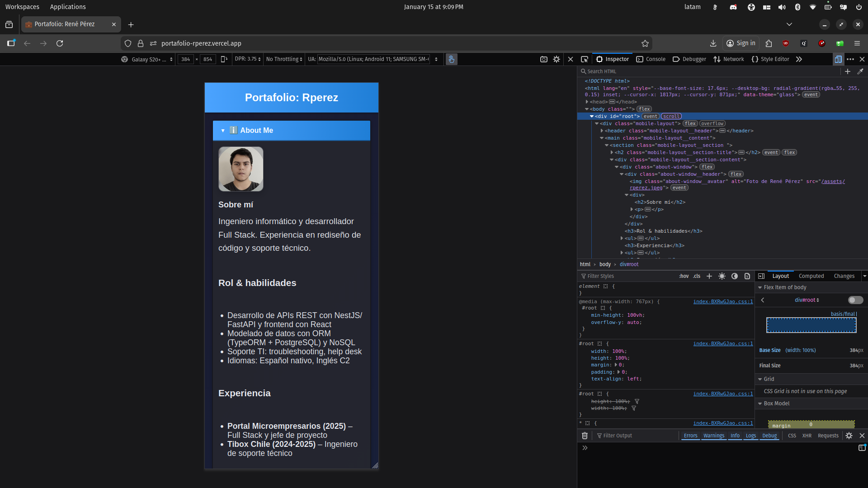Open the index-BXRwGJao.css stylesheet link

(x=722, y=301)
